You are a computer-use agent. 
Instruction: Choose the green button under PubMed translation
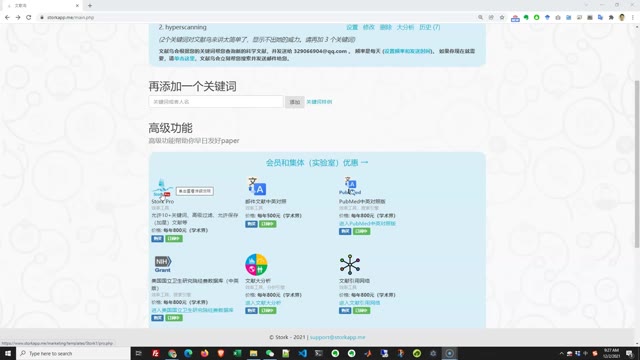click(x=361, y=231)
